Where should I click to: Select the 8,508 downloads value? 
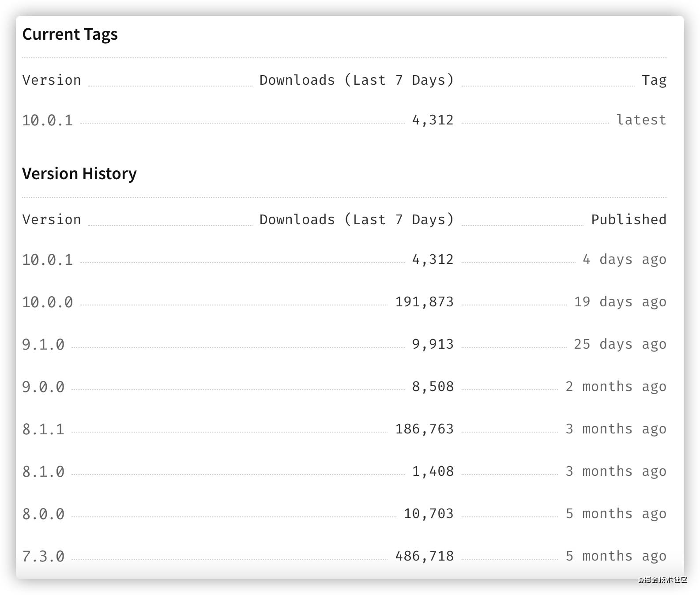(x=433, y=387)
